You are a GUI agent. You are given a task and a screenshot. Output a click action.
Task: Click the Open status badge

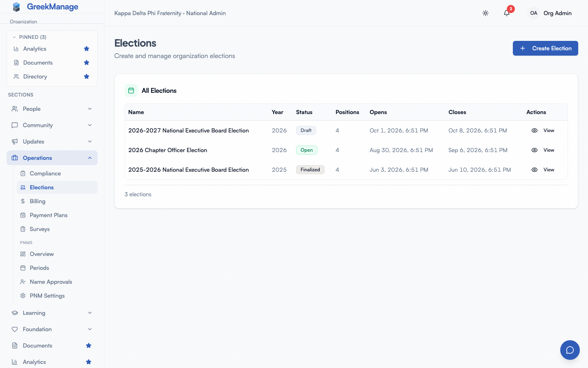click(x=307, y=150)
